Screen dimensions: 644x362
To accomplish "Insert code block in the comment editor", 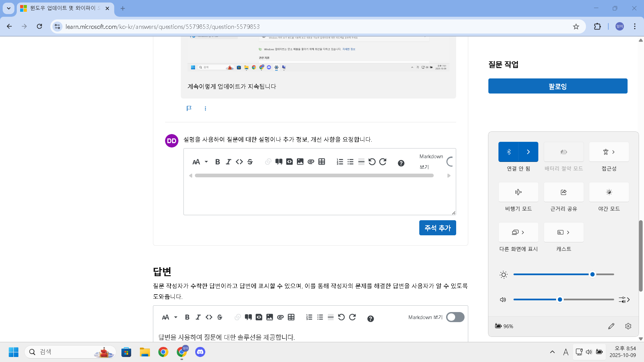I will tap(289, 162).
